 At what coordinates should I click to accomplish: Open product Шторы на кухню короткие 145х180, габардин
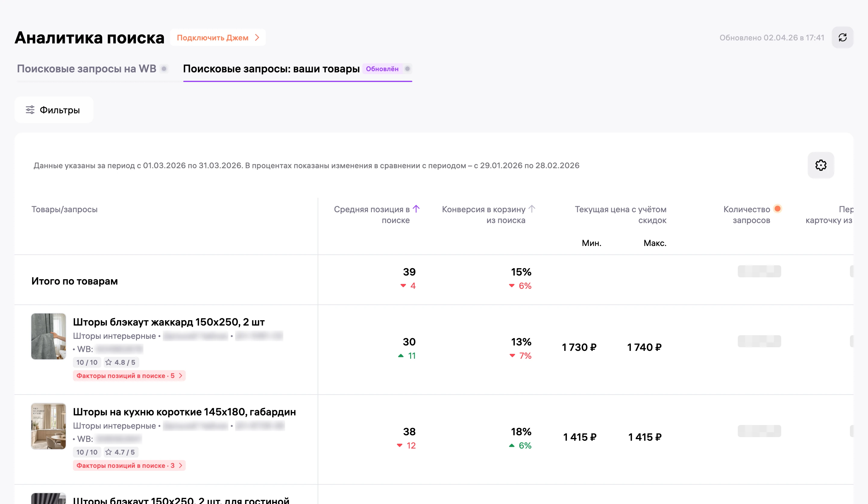pos(184,412)
